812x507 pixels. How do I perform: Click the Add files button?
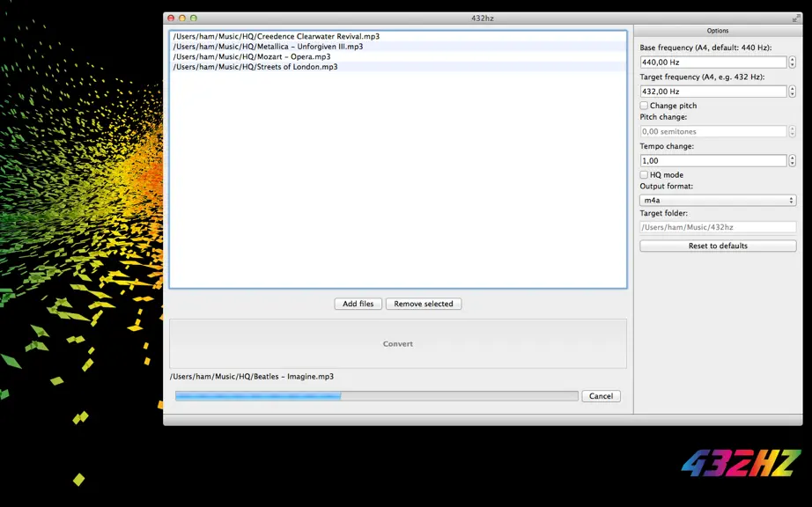tap(358, 304)
